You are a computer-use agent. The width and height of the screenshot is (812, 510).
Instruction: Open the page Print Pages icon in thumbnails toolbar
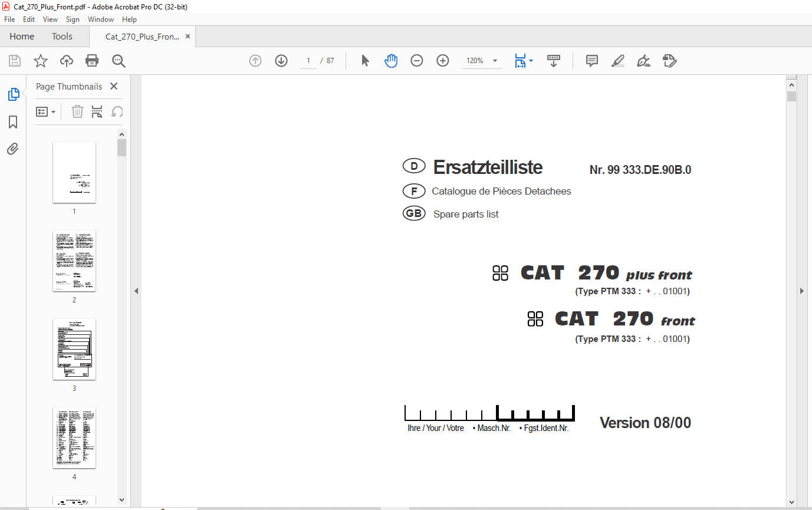click(x=97, y=111)
